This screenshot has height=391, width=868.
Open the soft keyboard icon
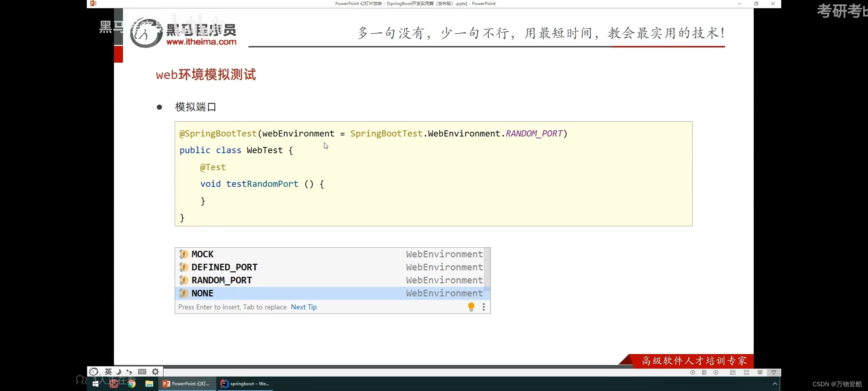pyautogui.click(x=142, y=371)
